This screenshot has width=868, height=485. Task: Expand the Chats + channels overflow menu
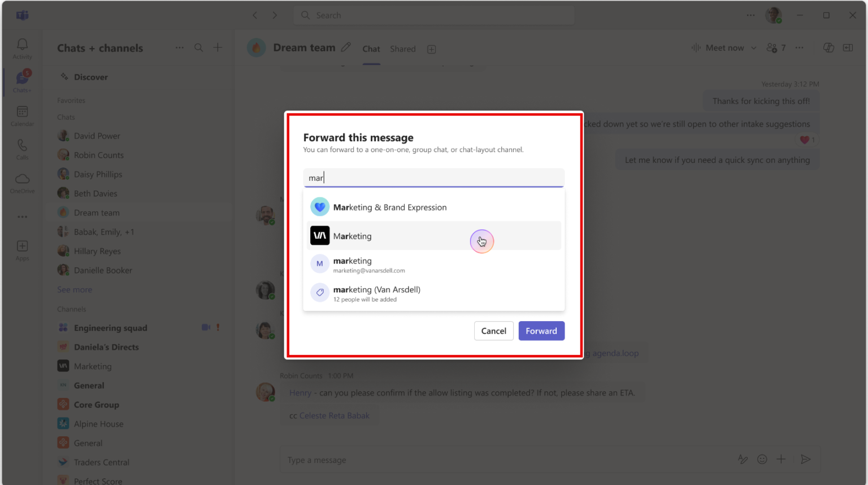pos(180,47)
